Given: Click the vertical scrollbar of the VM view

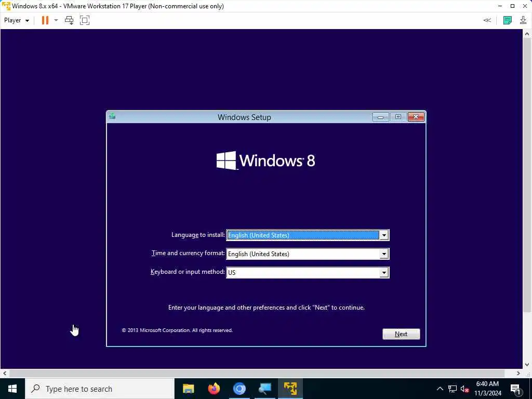Looking at the screenshot, I should click(x=527, y=176).
